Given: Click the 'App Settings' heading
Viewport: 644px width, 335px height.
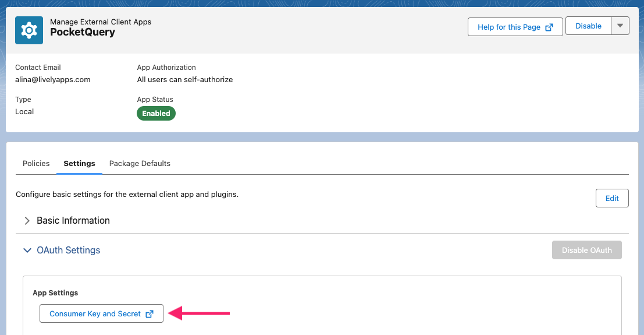Looking at the screenshot, I should [x=55, y=293].
